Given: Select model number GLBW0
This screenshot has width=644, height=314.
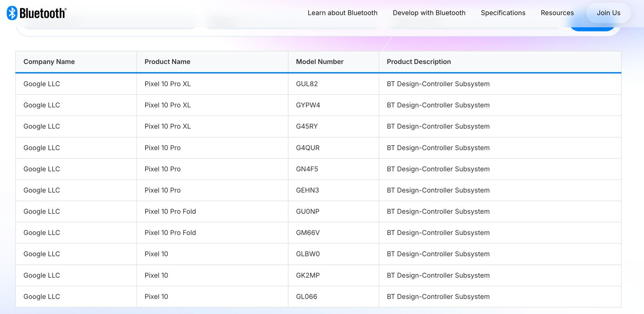Looking at the screenshot, I should 308,254.
